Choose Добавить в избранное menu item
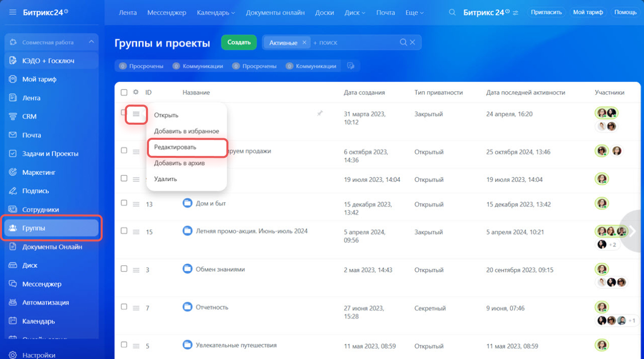Image resolution: width=644 pixels, height=359 pixels. (x=187, y=131)
